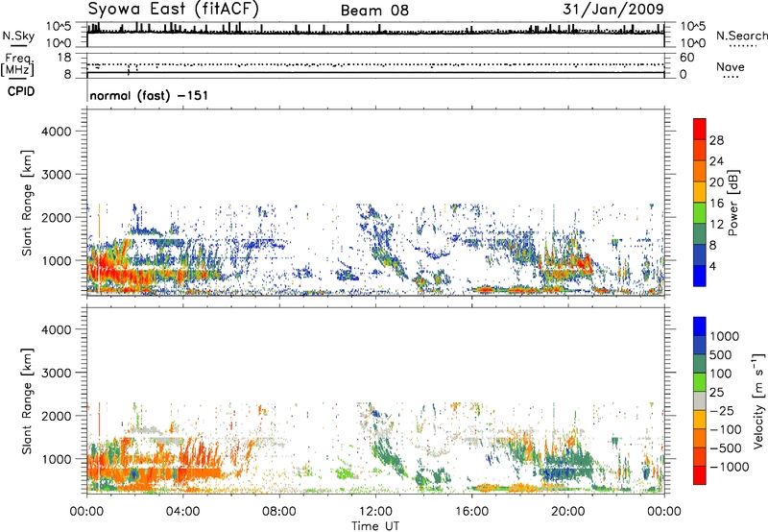Click the left '10^5' noise axis tick
The width and height of the screenshot is (768, 532).
[59, 27]
